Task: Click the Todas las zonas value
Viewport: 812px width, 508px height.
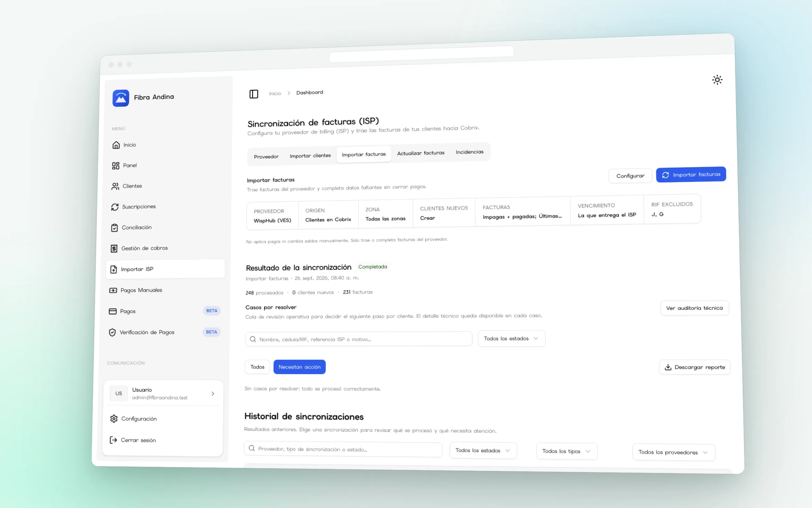Action: click(385, 219)
